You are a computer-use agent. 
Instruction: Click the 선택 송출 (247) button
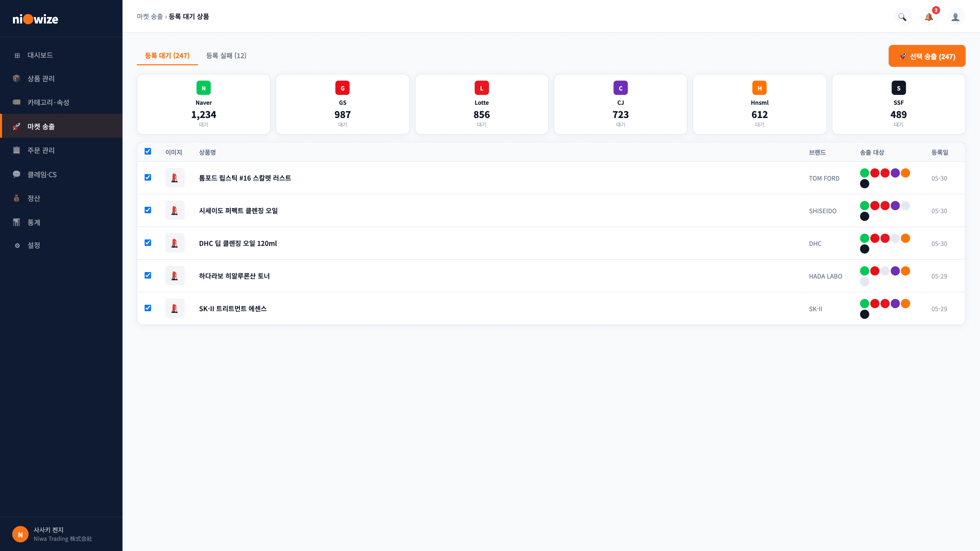(x=927, y=56)
